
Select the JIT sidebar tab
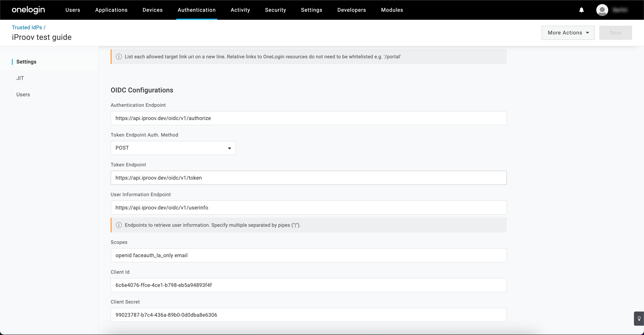[x=20, y=78]
